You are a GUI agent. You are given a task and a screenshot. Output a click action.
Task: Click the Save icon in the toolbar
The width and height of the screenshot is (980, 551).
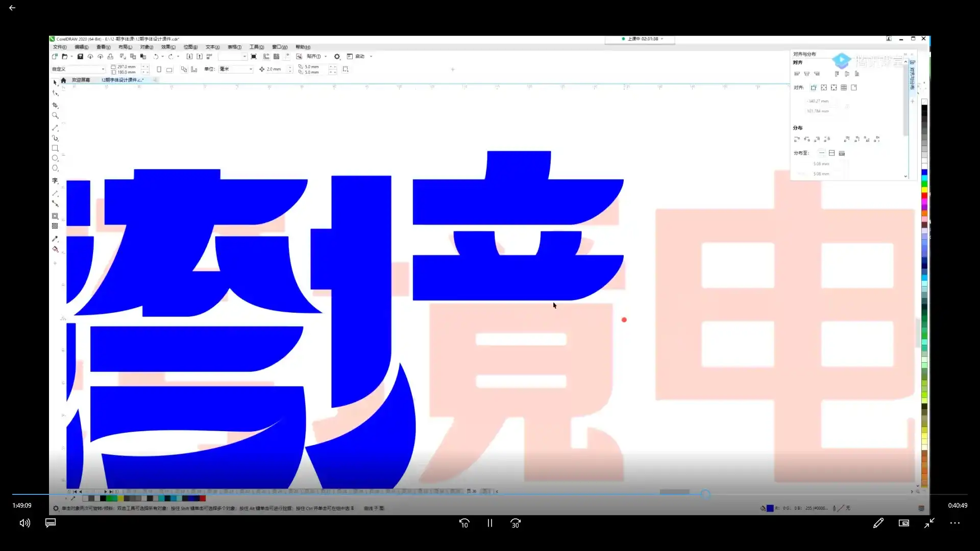(x=80, y=56)
